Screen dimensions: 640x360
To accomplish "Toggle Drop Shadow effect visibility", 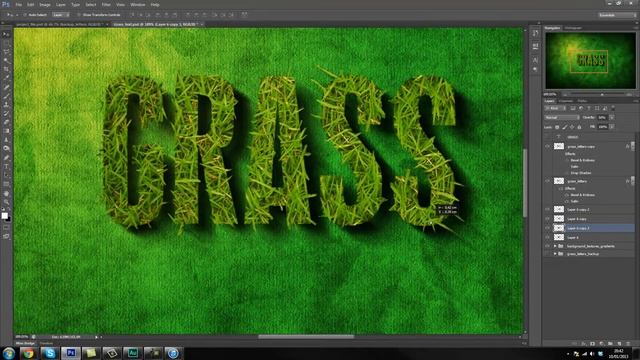I will (567, 173).
